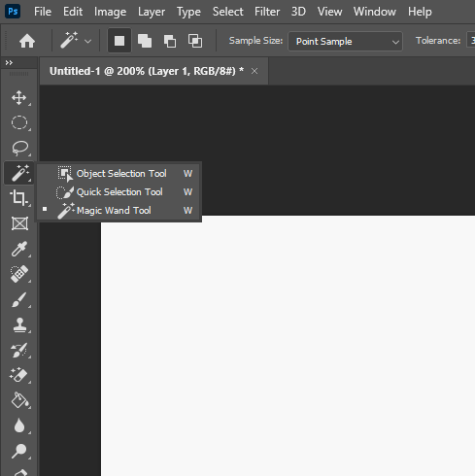475x476 pixels.
Task: Grab the toolbar gripper handle
Action: pos(18,74)
